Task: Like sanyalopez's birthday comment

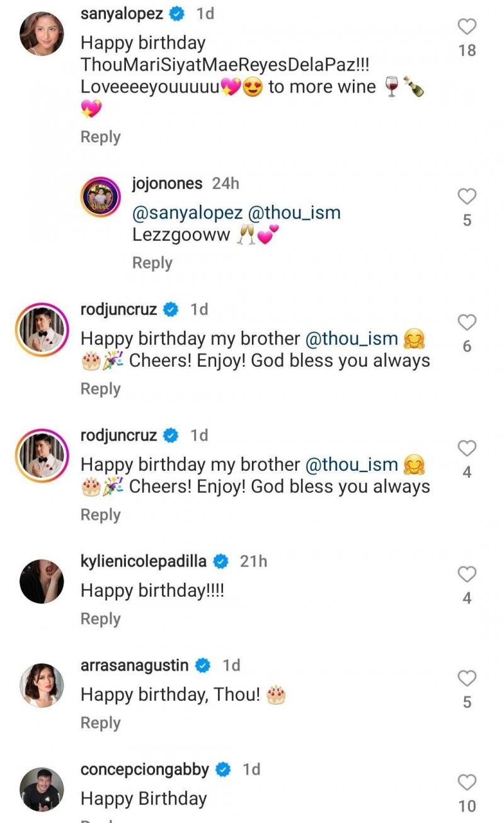Action: coord(467,27)
